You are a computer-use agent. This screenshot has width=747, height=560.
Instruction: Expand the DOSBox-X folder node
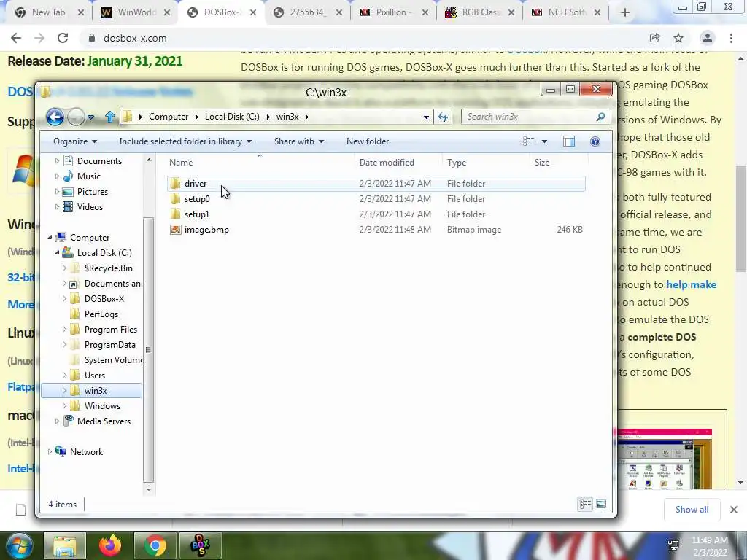(x=64, y=298)
